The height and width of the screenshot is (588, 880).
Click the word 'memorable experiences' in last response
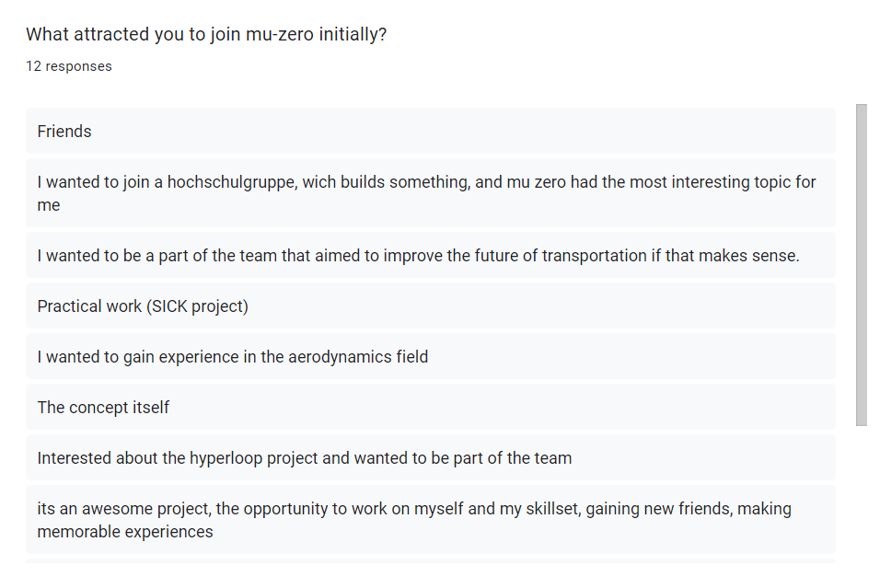pos(125,532)
